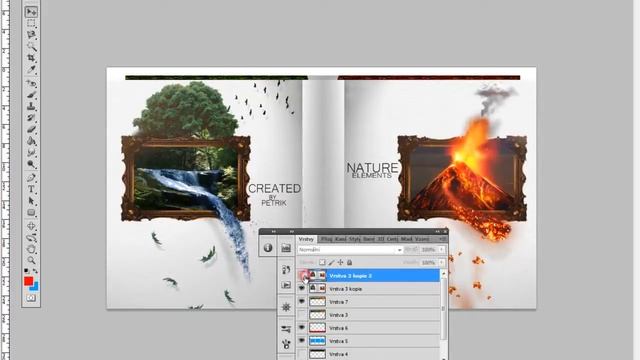Open the Info panel icon
Viewport: 640px width, 360px height.
(268, 248)
